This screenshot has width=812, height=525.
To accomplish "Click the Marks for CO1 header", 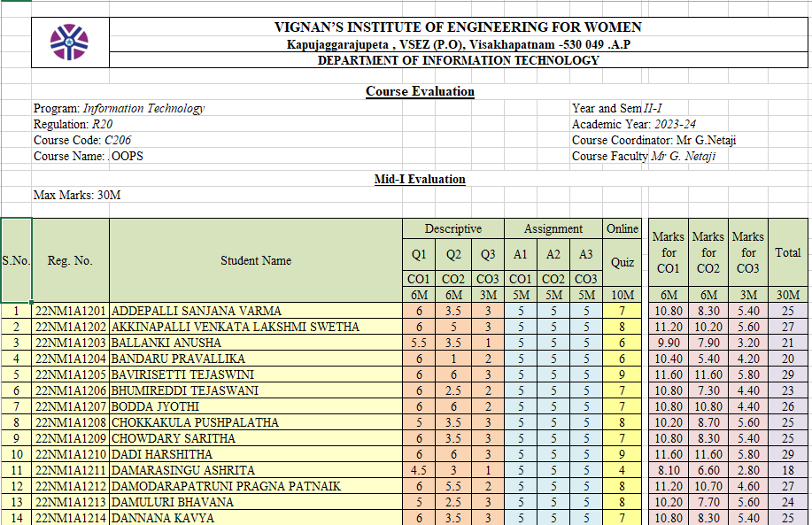I will (669, 252).
